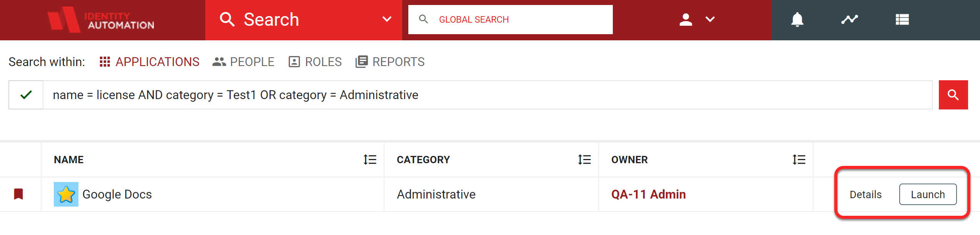The image size is (980, 235).
Task: Focus the Global Search input field
Action: 510,20
